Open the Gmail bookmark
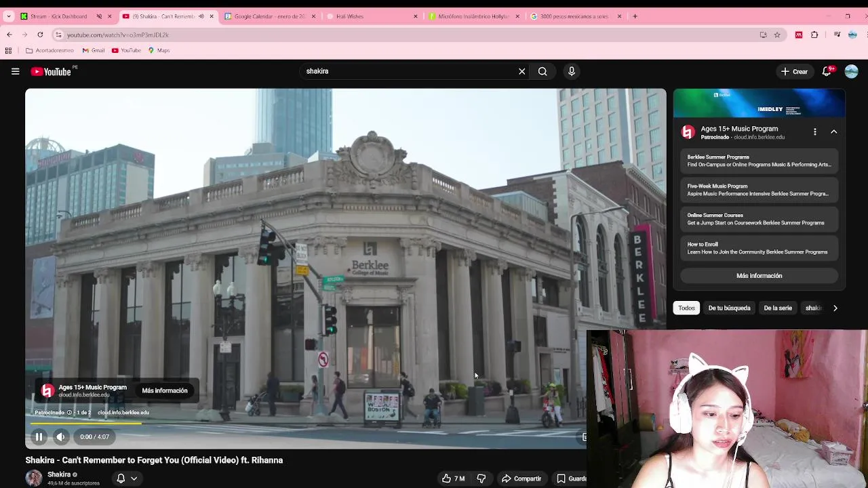Viewport: 868px width, 488px height. click(x=94, y=51)
